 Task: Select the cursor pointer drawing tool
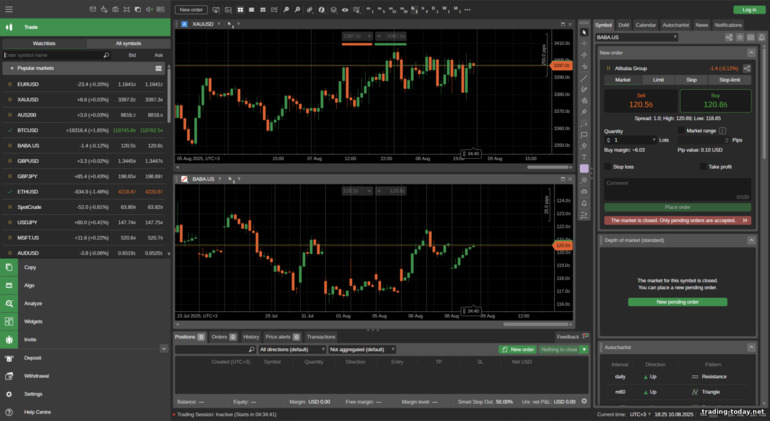[x=584, y=32]
